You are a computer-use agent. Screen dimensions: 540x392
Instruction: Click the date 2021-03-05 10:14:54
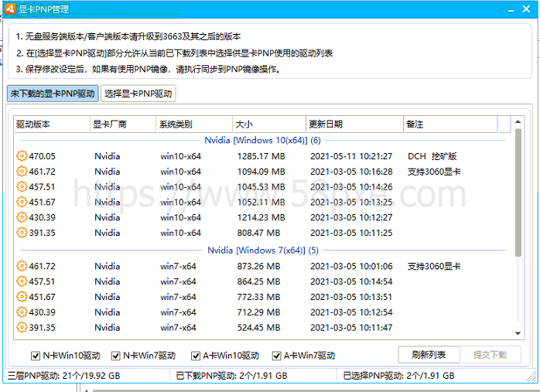351,281
